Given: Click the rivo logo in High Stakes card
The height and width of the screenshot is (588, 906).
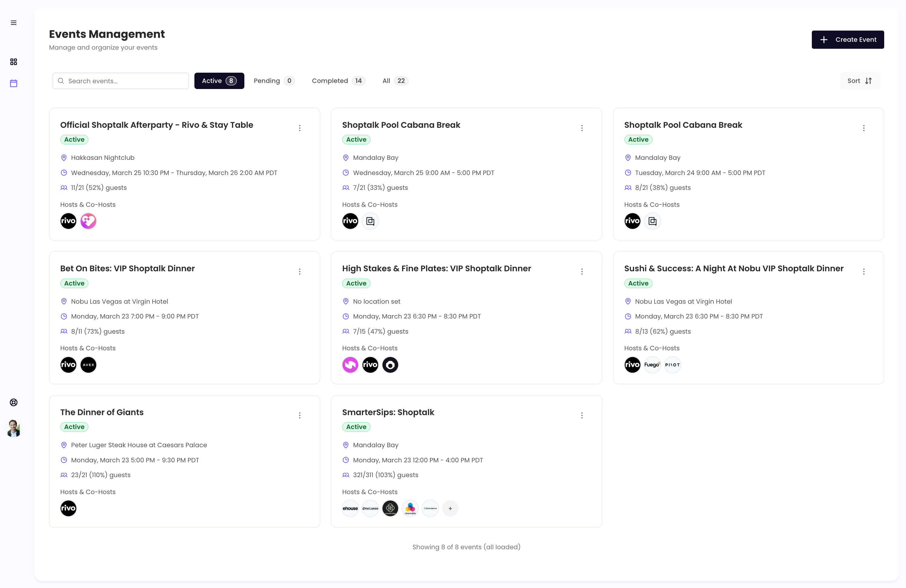Looking at the screenshot, I should tap(370, 365).
